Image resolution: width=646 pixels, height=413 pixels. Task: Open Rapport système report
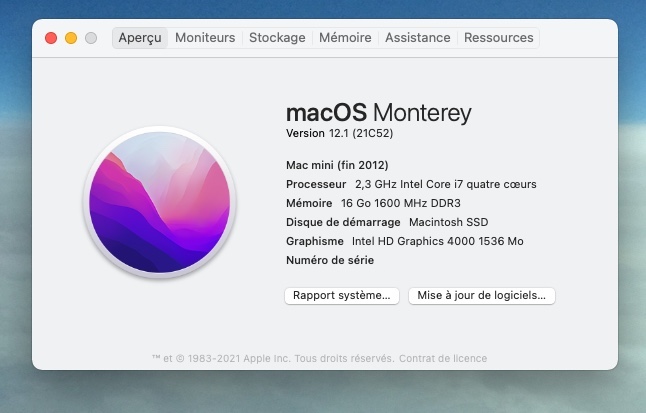tap(342, 296)
